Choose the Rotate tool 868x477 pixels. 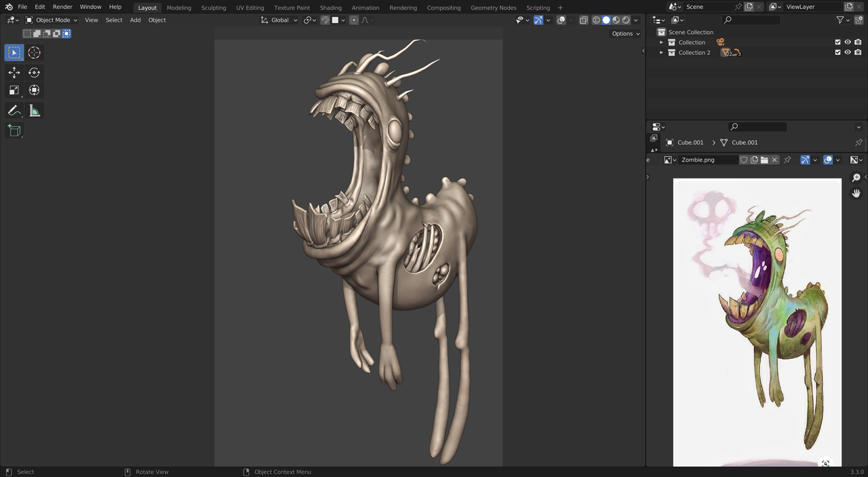tap(34, 73)
